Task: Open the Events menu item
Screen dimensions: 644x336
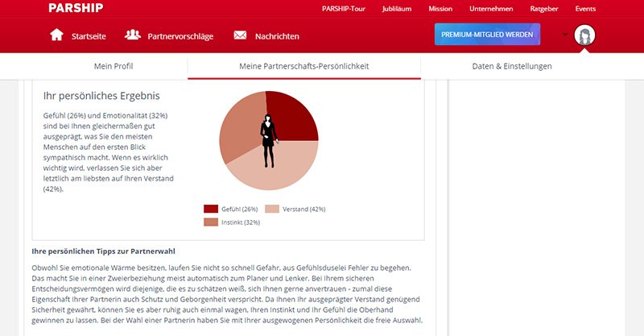Action: pos(585,9)
